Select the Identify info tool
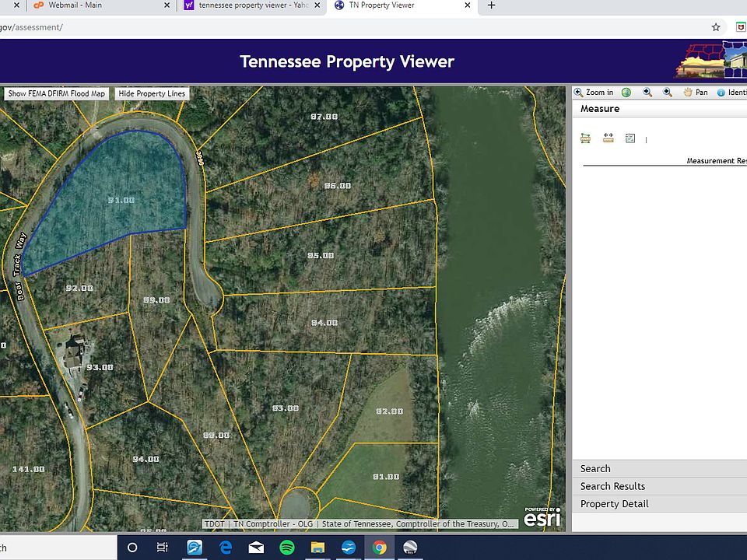Image resolution: width=747 pixels, height=560 pixels. (731, 93)
